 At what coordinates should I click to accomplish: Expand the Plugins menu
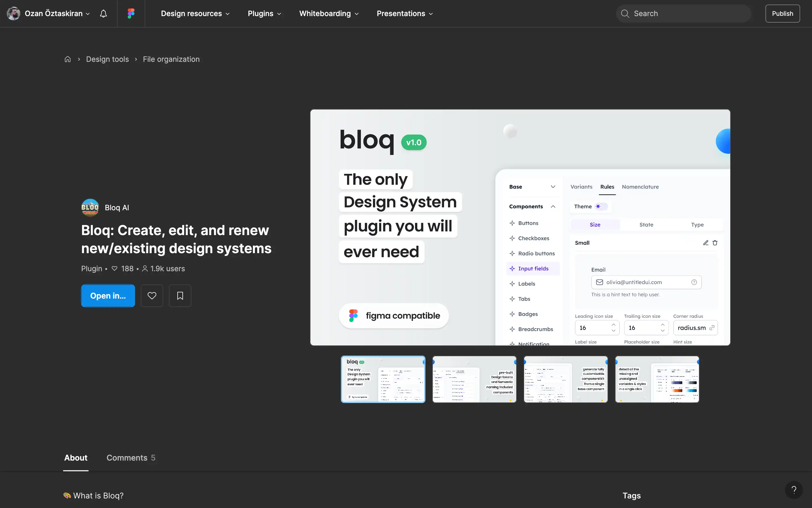264,14
